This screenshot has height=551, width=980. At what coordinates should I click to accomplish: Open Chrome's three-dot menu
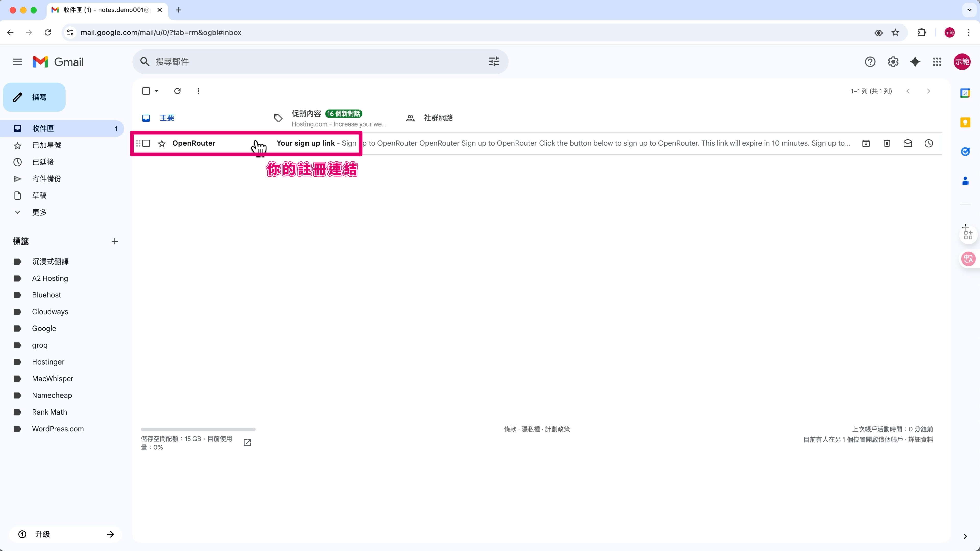[969, 33]
